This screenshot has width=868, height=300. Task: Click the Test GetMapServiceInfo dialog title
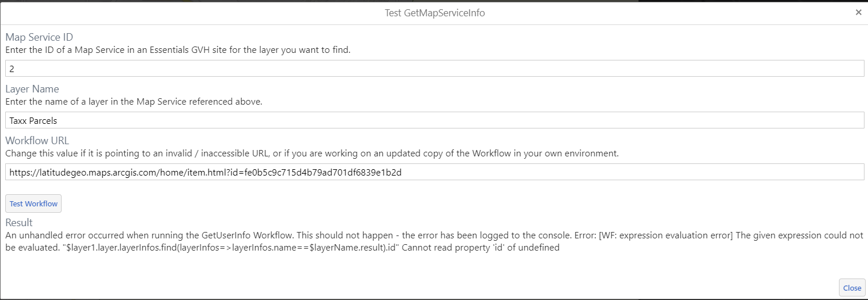point(435,13)
